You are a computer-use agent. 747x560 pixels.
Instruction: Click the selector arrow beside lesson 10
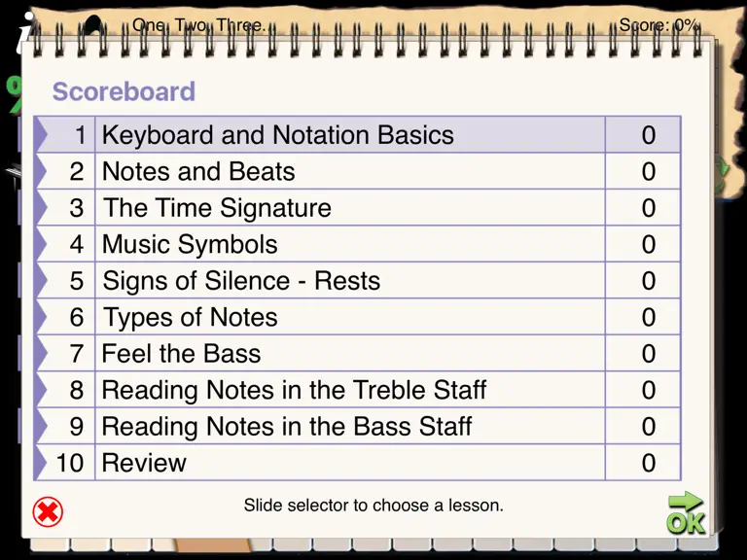tap(42, 463)
